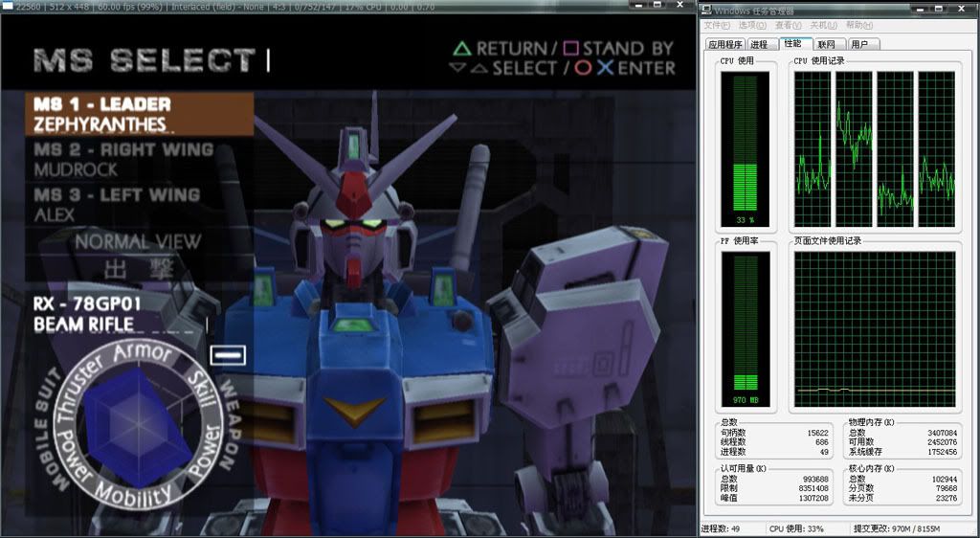The image size is (980, 538).
Task: Click the down arrow SELECT icon
Action: click(457, 67)
